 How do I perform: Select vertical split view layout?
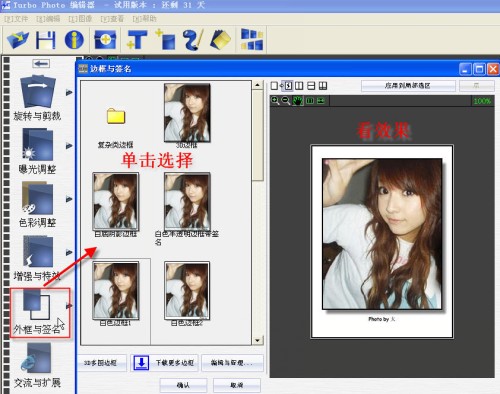tap(299, 86)
